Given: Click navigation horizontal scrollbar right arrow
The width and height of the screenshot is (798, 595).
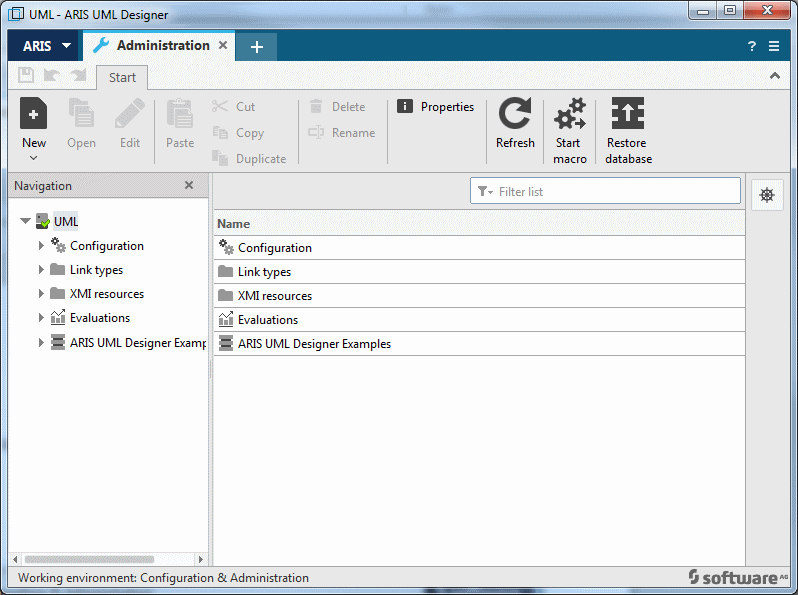Looking at the screenshot, I should pyautogui.click(x=201, y=559).
